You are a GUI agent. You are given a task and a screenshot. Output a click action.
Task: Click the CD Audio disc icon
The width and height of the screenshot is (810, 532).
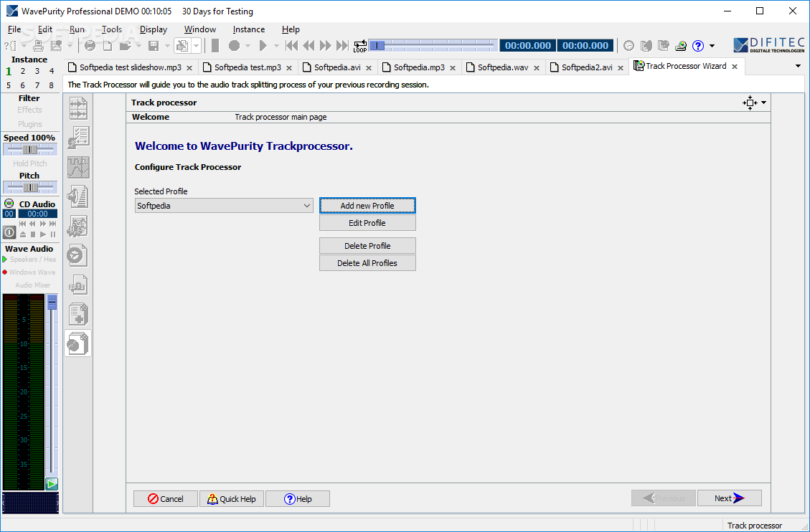[9, 204]
